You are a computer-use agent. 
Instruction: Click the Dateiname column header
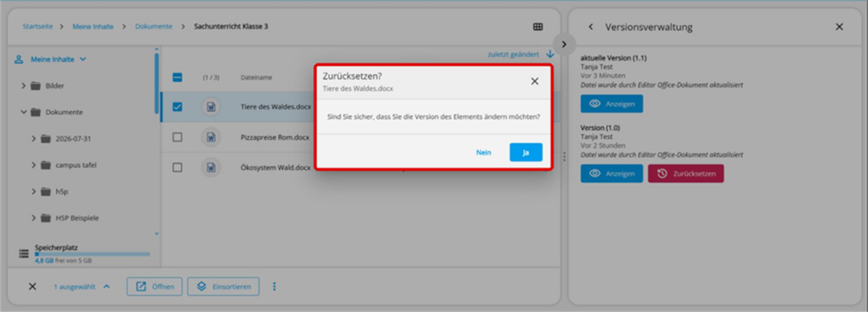[x=256, y=77]
